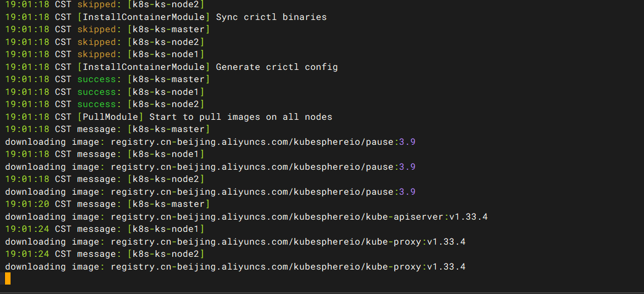This screenshot has height=294, width=644.
Task: Select '[k8s-ks-master]' on the 19:01:20 message line
Action: 169,204
